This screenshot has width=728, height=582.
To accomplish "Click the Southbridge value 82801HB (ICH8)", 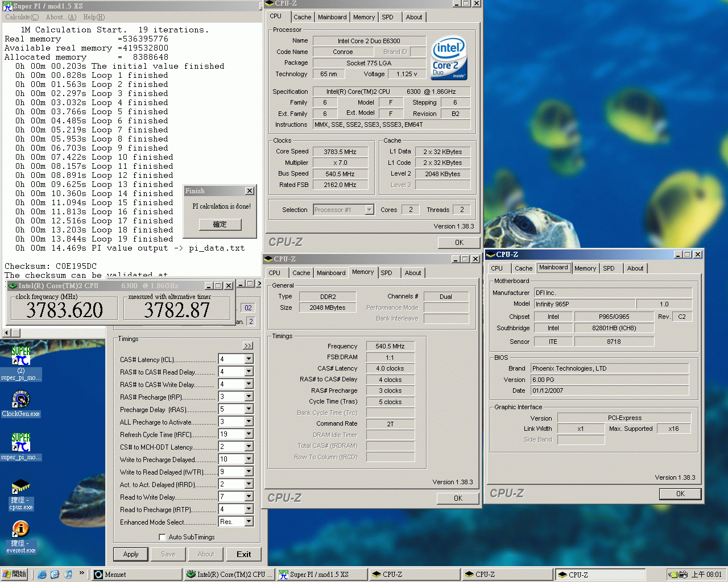I will pos(614,328).
